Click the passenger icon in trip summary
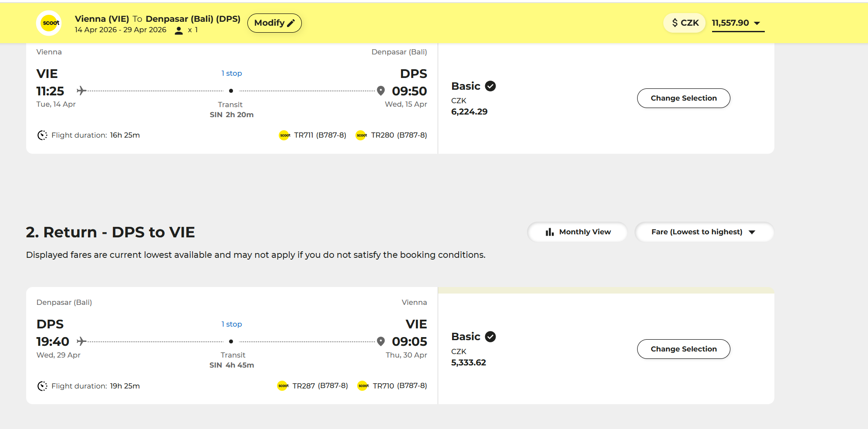Screen dimensions: 868x429 tap(179, 30)
